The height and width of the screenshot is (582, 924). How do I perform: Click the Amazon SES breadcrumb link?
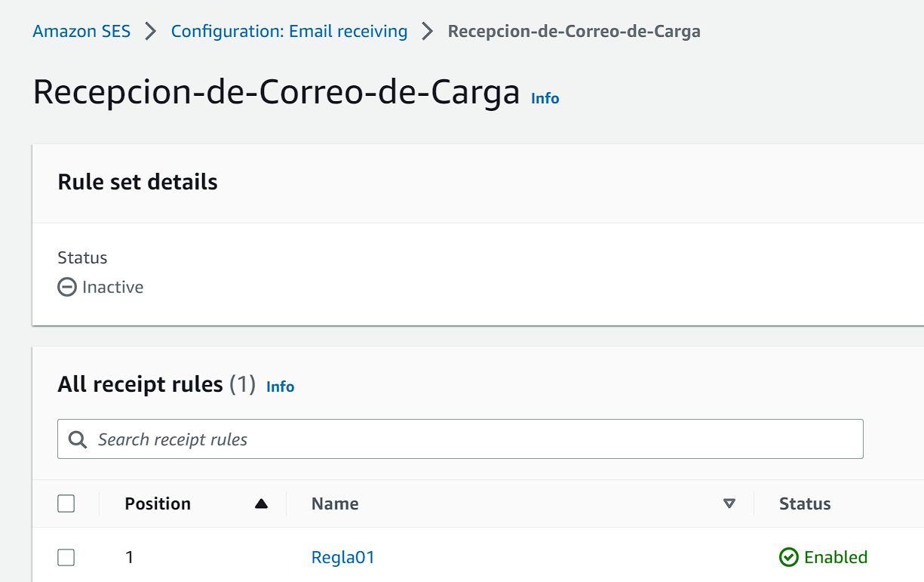tap(81, 32)
